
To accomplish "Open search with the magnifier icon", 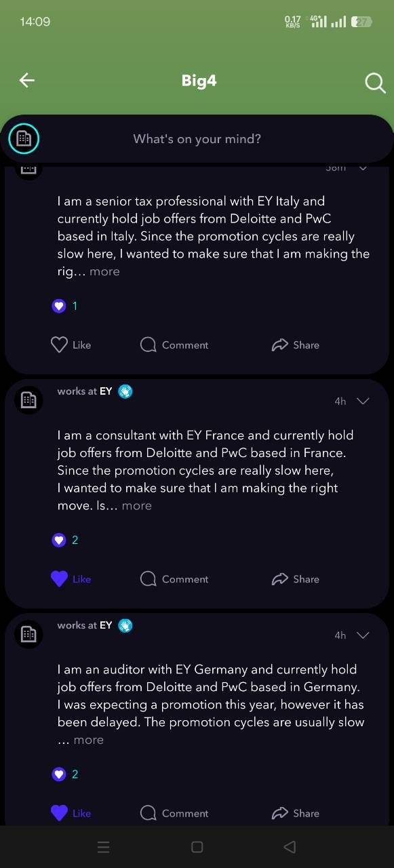I will click(375, 82).
